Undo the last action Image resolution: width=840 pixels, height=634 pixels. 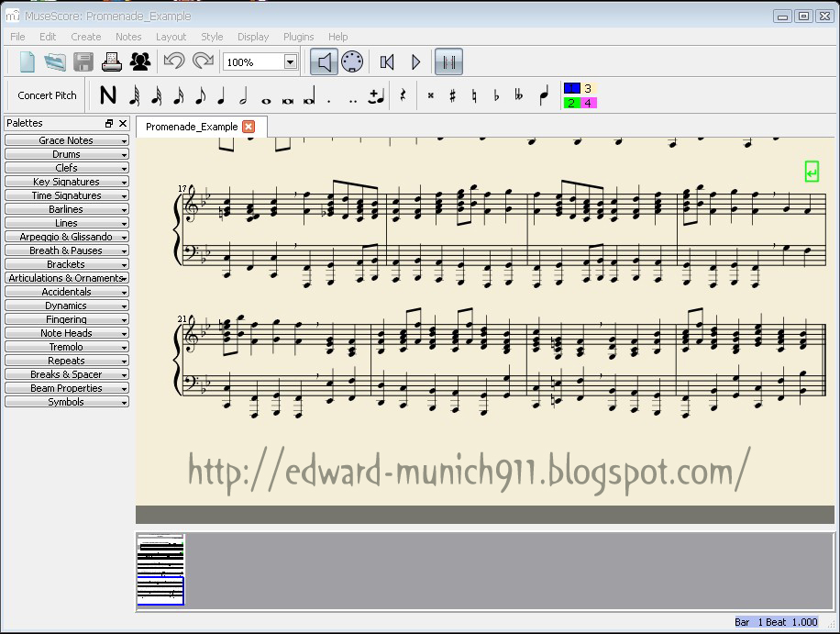point(174,61)
